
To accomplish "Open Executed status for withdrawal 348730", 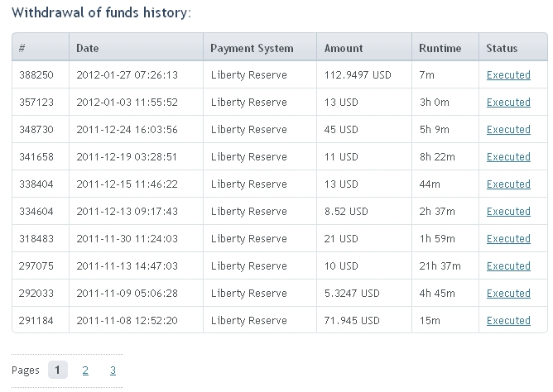I will tap(508, 130).
